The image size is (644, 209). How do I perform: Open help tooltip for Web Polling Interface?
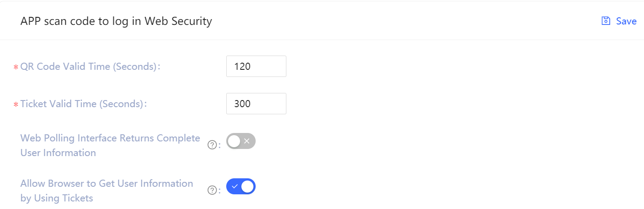pyautogui.click(x=212, y=145)
